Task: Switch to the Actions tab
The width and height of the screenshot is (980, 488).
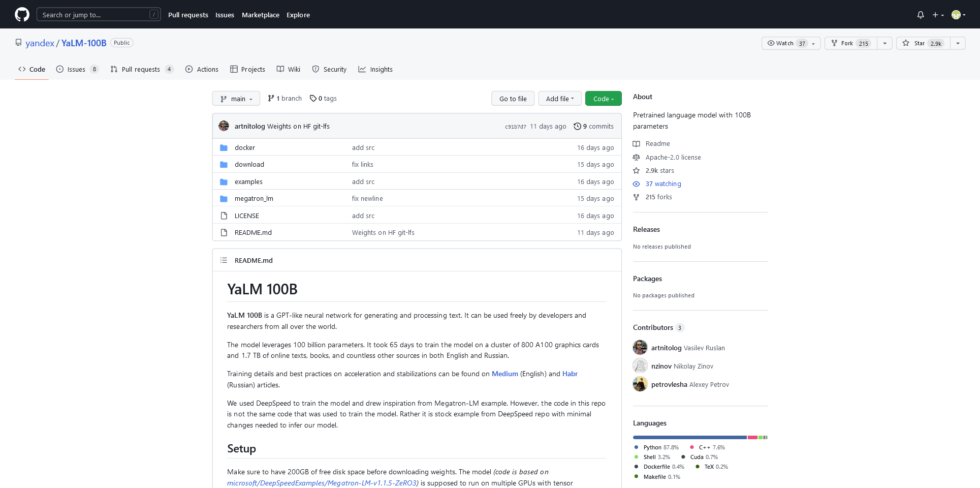Action: pos(202,69)
